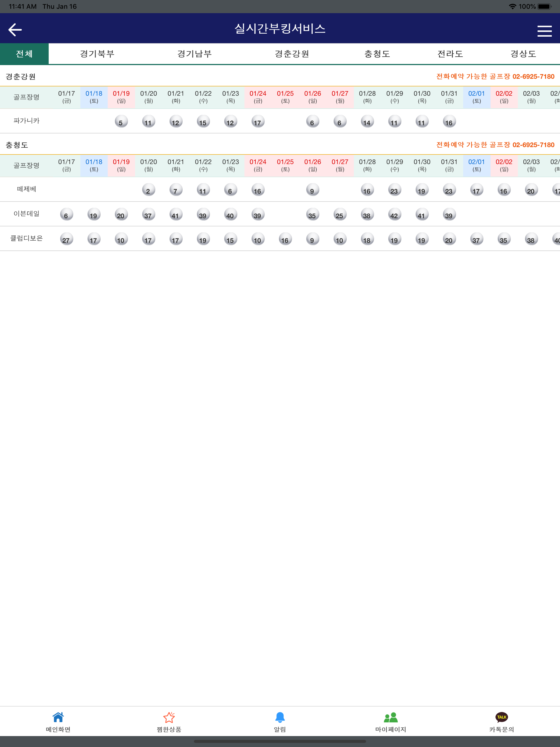Select 파가니카 ball showing 17 on 01/24
Image resolution: width=560 pixels, height=747 pixels.
coord(258,122)
